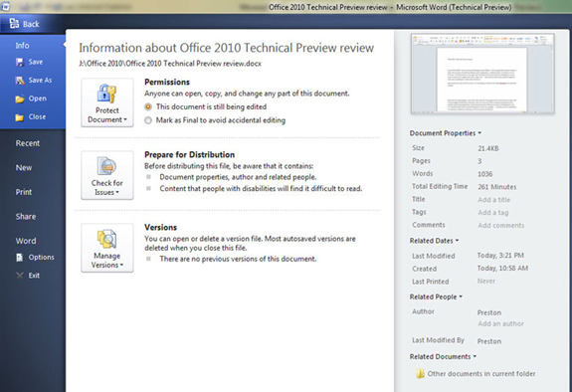Click the padlock and key Protect Document icon
Viewport: 572px width, 392px height.
106,94
